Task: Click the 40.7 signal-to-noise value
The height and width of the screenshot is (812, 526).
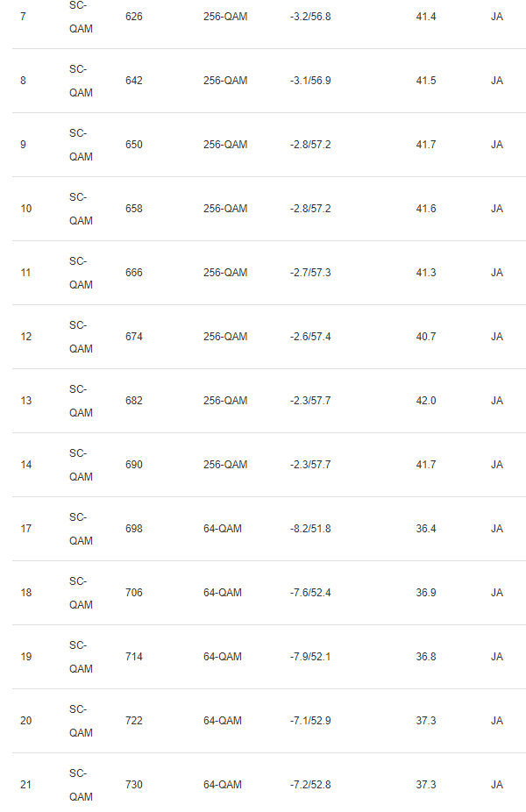Action: point(426,337)
